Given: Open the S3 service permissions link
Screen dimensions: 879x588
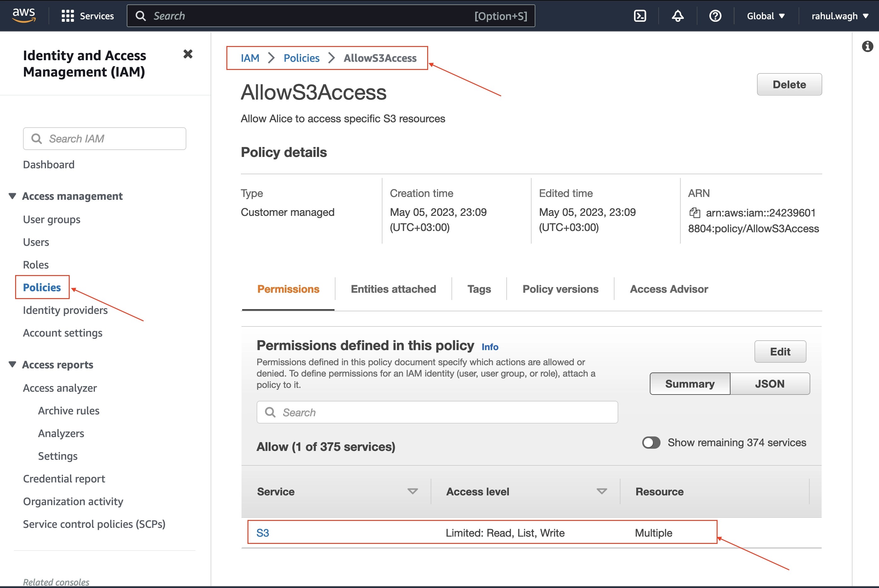Looking at the screenshot, I should (263, 533).
